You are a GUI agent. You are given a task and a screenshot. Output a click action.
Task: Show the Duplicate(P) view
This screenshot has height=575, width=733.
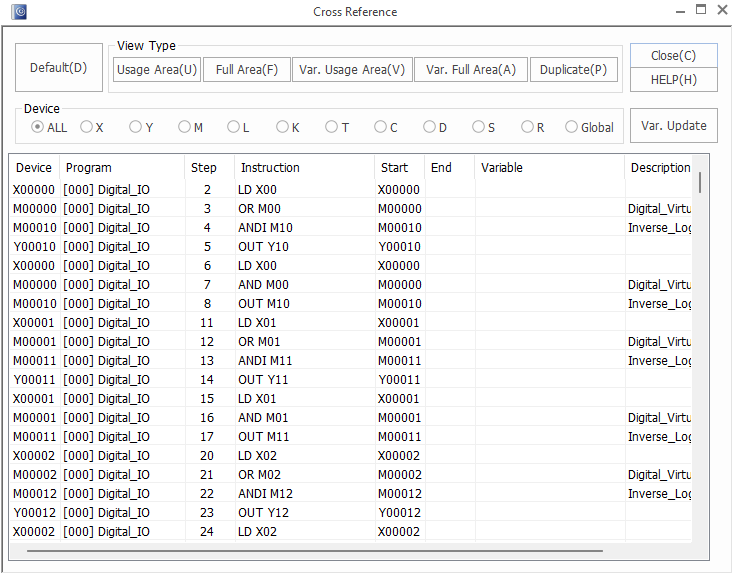click(573, 70)
